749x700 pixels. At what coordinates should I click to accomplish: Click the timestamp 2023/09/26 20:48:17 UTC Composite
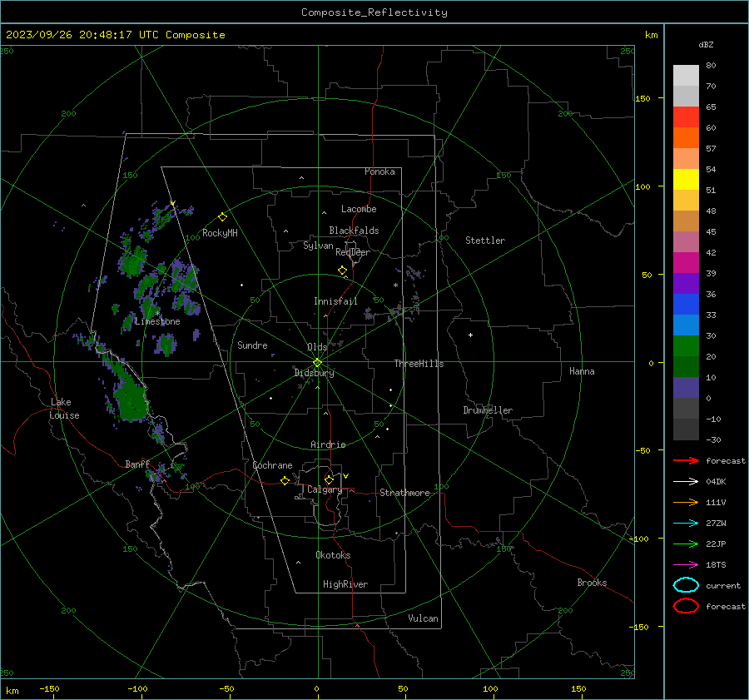coord(115,35)
